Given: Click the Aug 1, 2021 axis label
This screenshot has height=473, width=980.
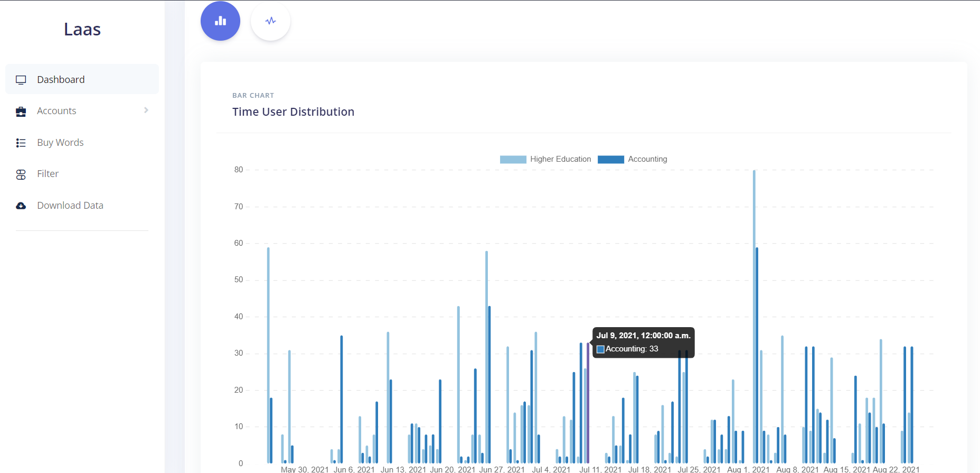Looking at the screenshot, I should click(x=748, y=469).
